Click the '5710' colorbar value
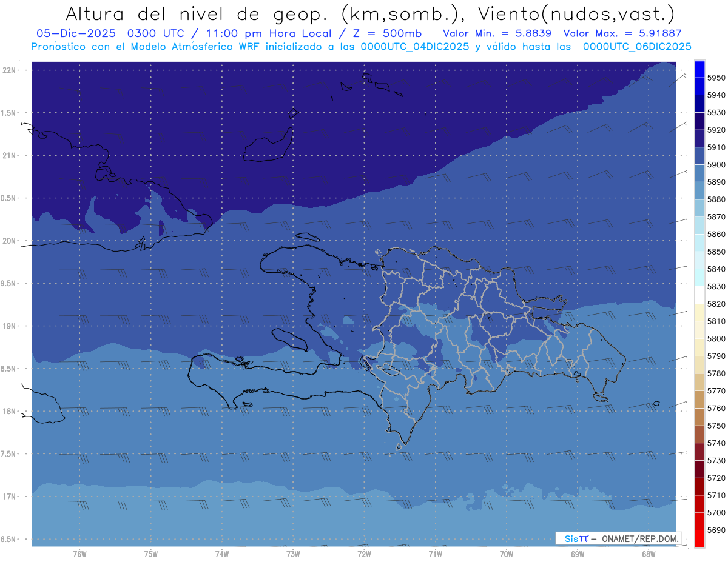The image size is (728, 562). 716,495
